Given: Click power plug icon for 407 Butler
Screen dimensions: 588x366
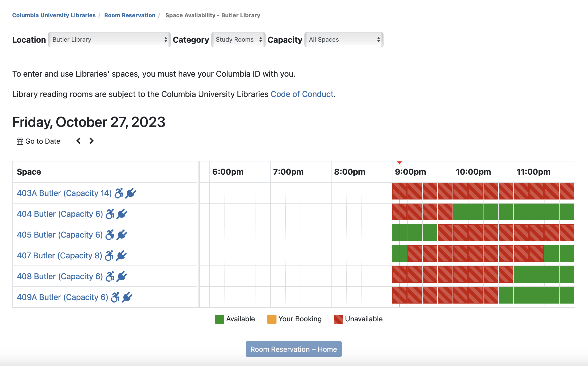Looking at the screenshot, I should pyautogui.click(x=121, y=256).
